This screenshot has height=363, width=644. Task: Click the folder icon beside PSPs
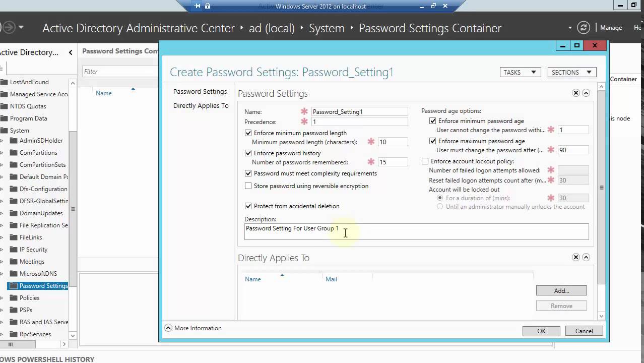(14, 310)
